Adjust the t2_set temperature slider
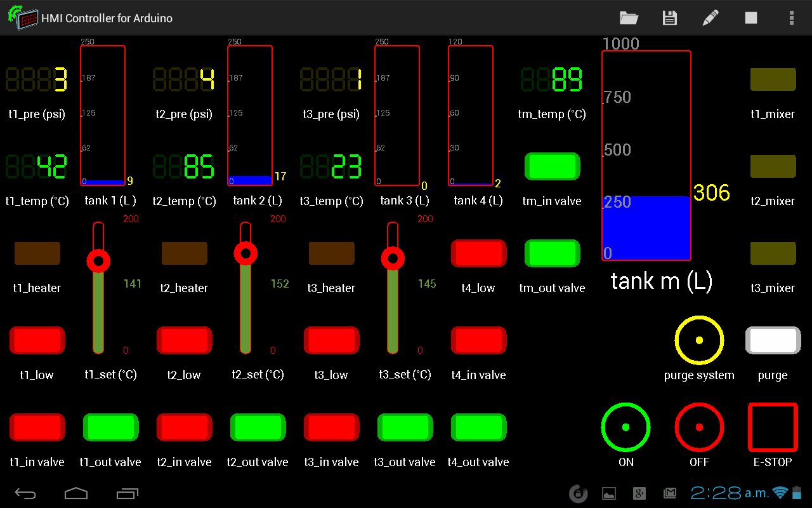 pos(246,253)
